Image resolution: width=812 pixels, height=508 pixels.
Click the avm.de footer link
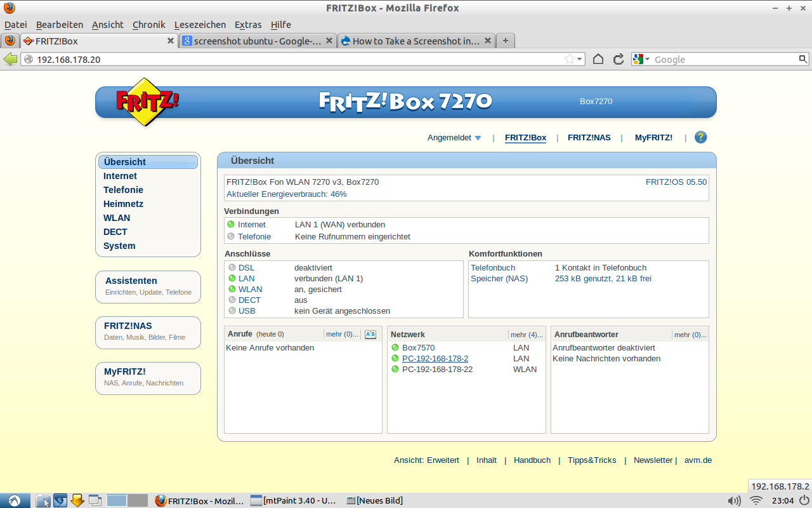pyautogui.click(x=698, y=460)
